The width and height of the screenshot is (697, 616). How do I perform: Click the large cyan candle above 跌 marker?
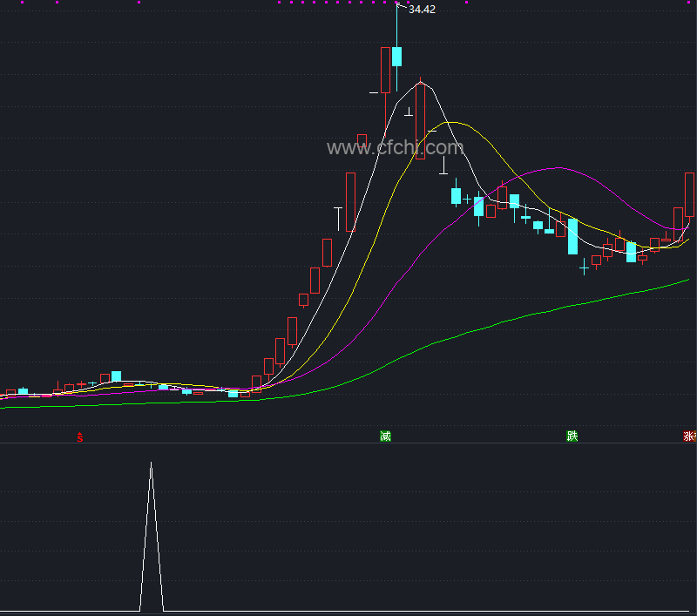573,236
